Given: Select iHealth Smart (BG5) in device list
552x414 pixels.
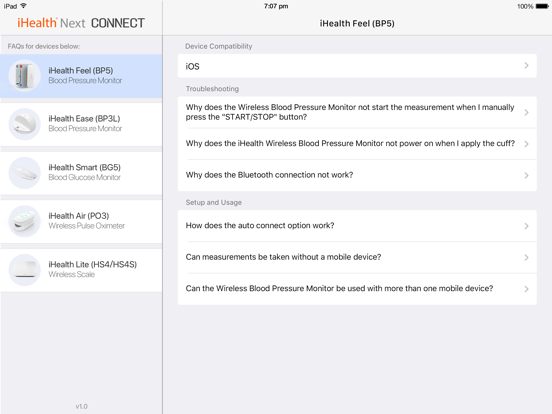Looking at the screenshot, I should [x=81, y=173].
